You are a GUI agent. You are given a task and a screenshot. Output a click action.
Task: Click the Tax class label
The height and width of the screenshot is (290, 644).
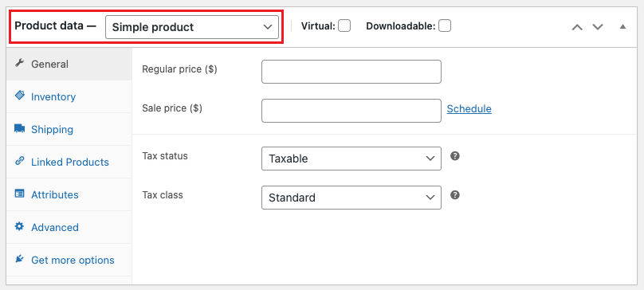tap(163, 195)
